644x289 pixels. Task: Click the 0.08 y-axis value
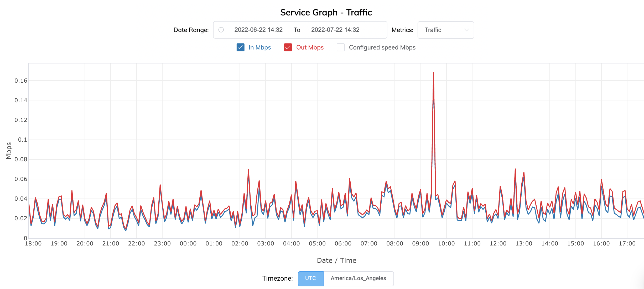(21, 159)
